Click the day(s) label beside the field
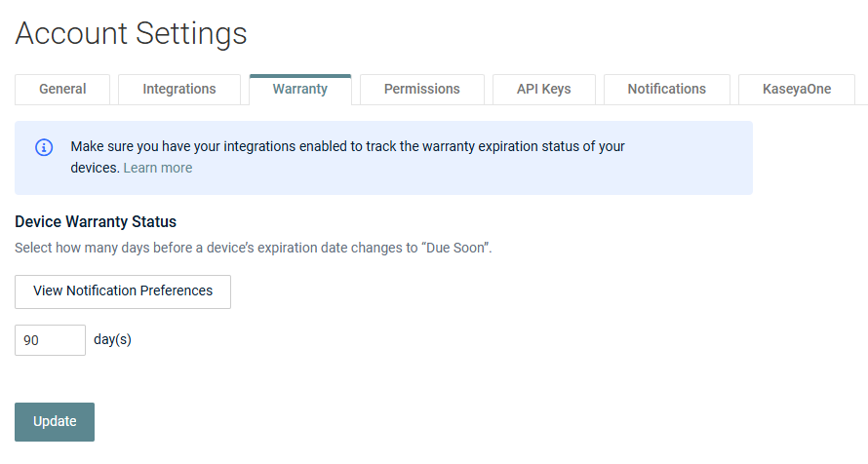868x464 pixels. coord(112,339)
